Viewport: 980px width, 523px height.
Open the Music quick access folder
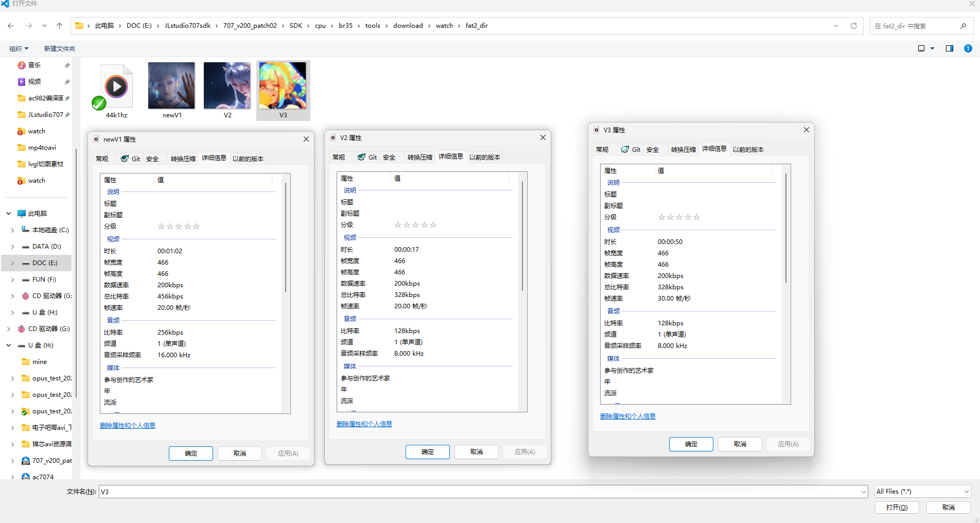[34, 65]
